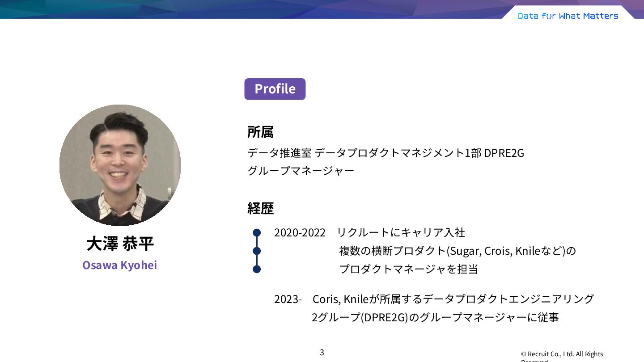Click the middle timeline dot

[257, 251]
